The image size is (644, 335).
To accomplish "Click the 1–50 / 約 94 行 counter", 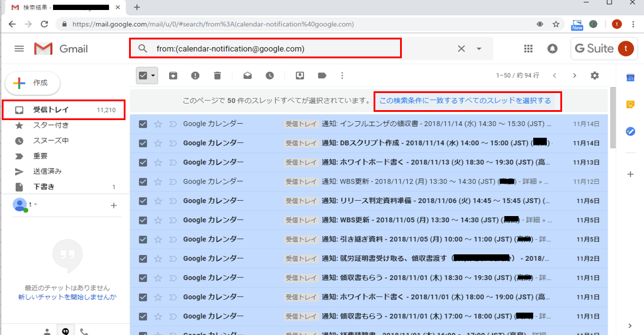I will coord(517,75).
